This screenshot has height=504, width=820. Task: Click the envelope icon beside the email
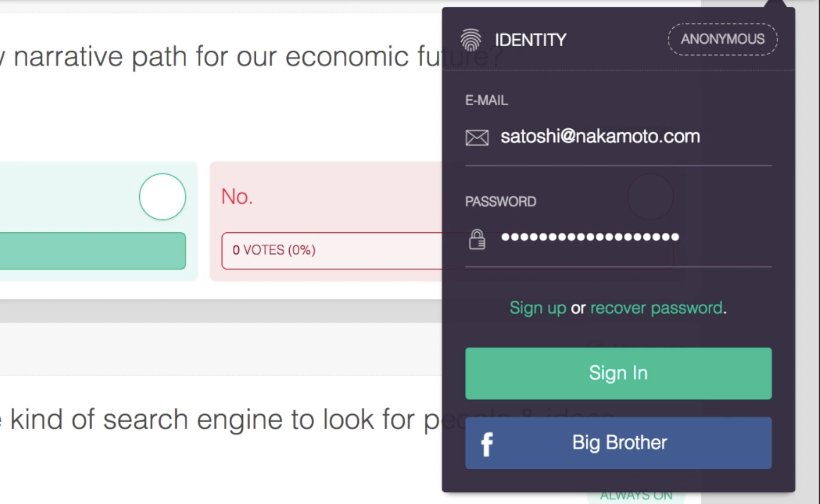coord(477,138)
